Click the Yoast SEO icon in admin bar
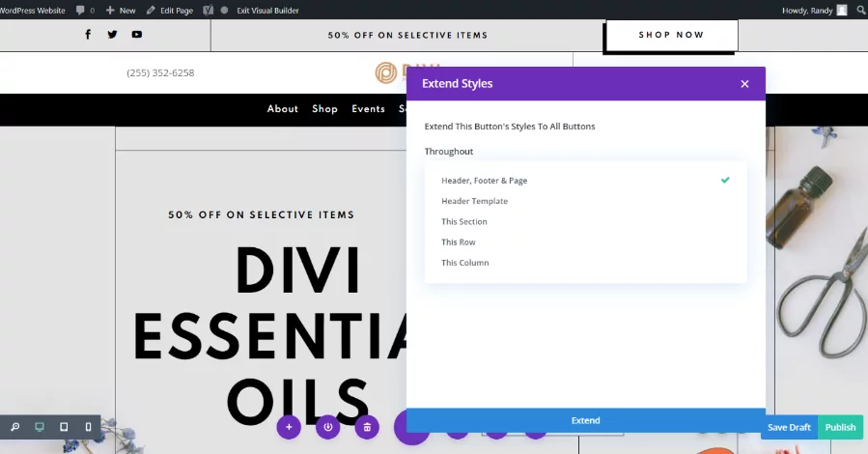 point(209,10)
